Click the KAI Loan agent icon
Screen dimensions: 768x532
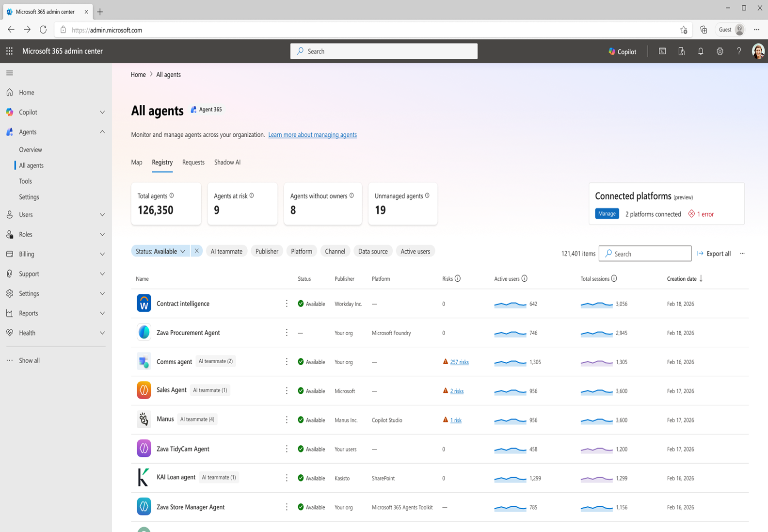pos(144,478)
